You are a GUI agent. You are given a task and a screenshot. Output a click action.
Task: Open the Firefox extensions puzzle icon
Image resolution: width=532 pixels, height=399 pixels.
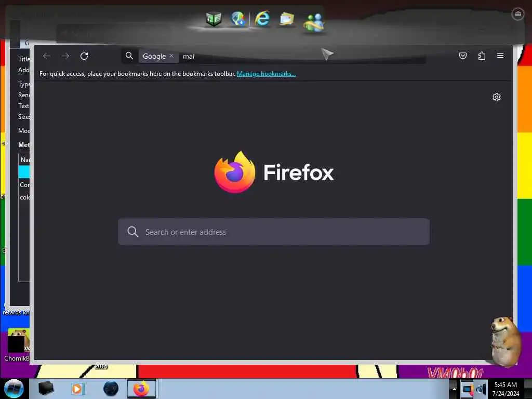click(482, 56)
